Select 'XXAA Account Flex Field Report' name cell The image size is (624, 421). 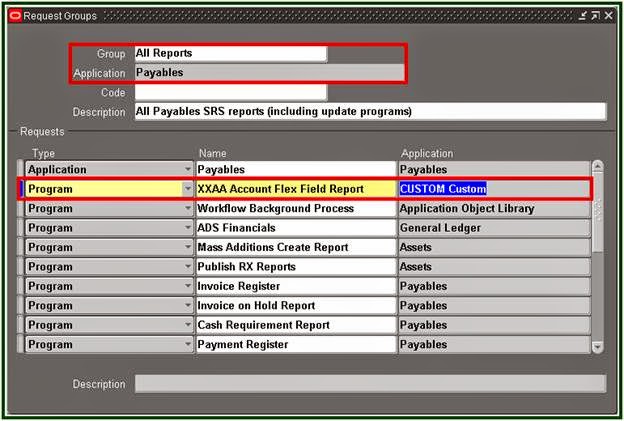(x=296, y=189)
